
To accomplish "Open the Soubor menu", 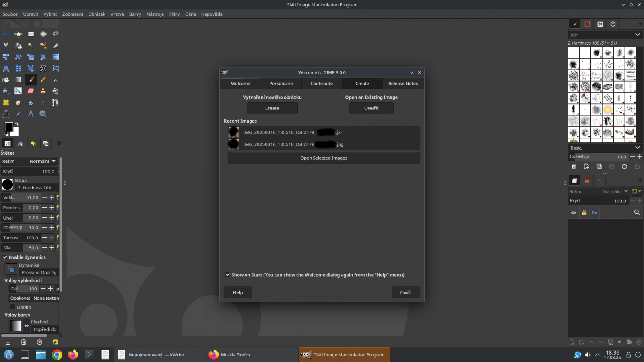I will pyautogui.click(x=10, y=14).
